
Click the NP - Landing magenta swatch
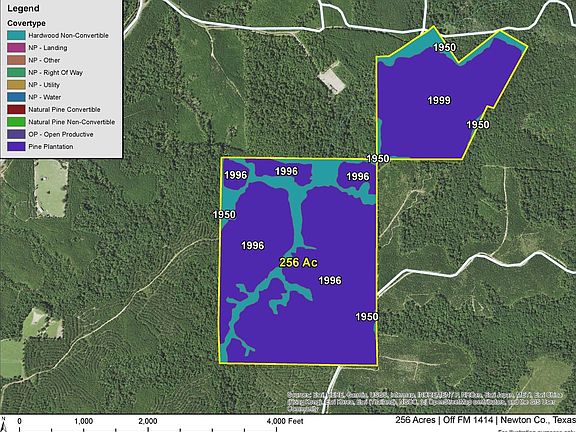click(16, 48)
